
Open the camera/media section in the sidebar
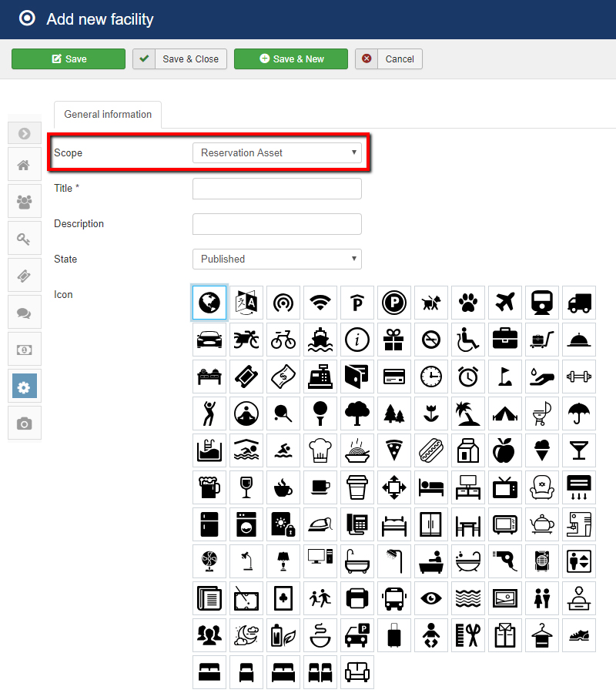pyautogui.click(x=24, y=423)
